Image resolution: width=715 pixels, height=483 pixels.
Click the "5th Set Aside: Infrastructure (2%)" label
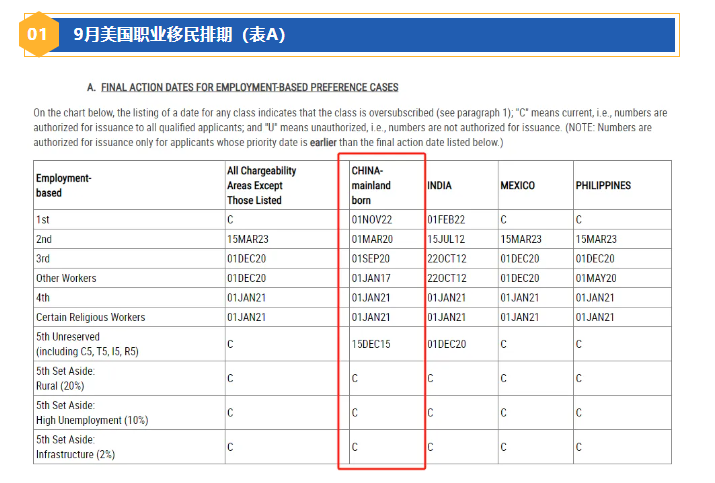[75, 447]
